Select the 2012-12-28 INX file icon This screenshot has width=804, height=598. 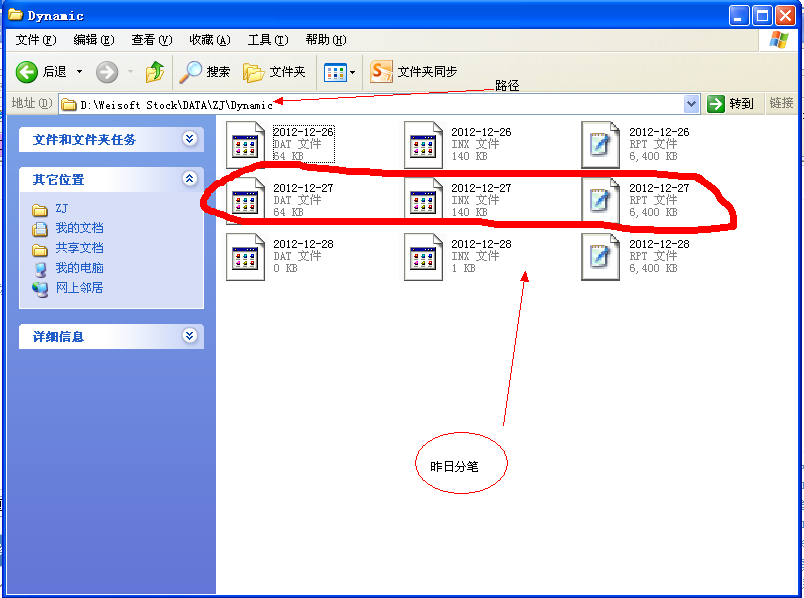coord(423,257)
